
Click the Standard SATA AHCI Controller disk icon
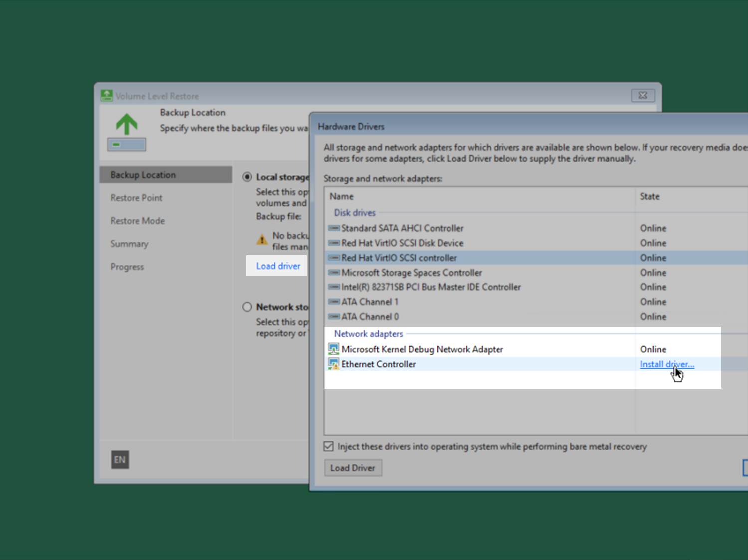[x=333, y=228]
